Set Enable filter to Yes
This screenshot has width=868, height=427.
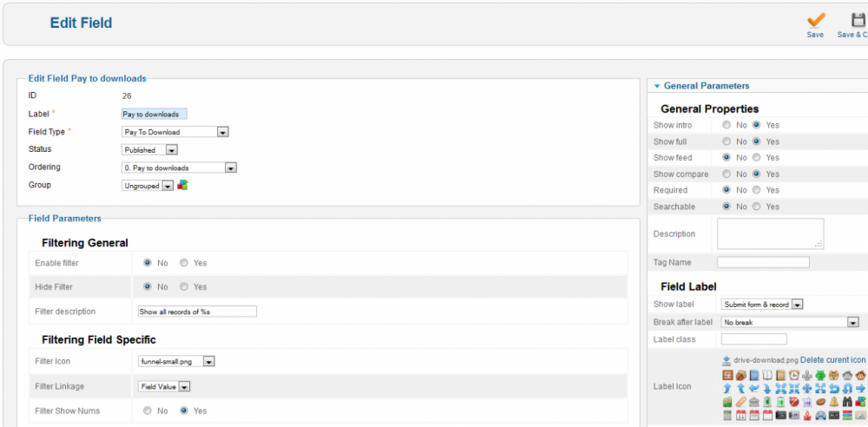click(x=184, y=263)
